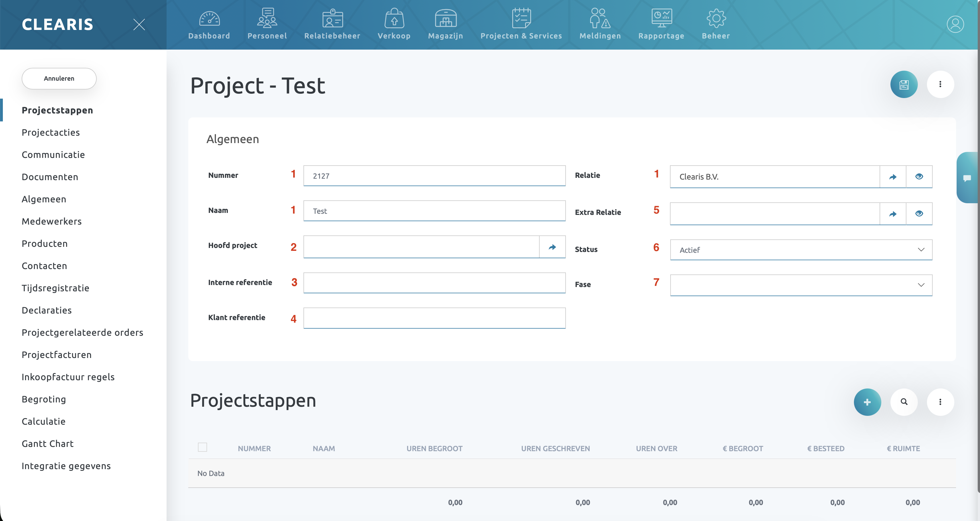Select the Personeel module icon

pyautogui.click(x=267, y=24)
